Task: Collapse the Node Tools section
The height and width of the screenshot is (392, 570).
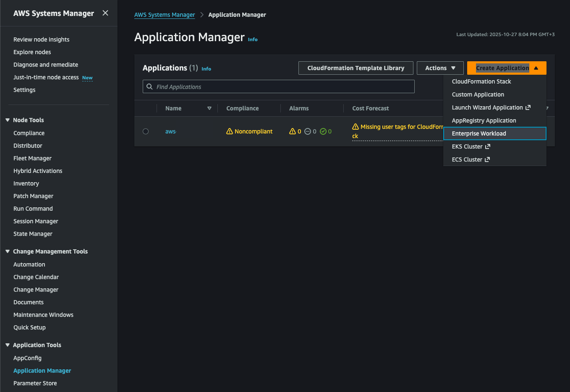Action: click(8, 120)
